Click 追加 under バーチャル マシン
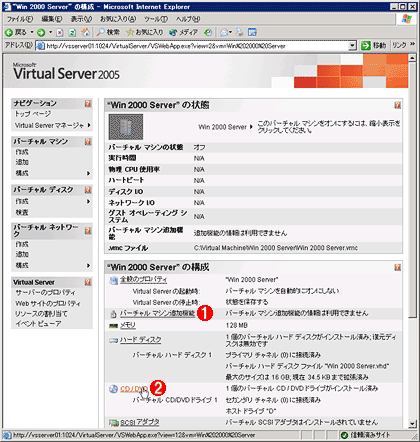The image size is (420, 442). point(22,162)
